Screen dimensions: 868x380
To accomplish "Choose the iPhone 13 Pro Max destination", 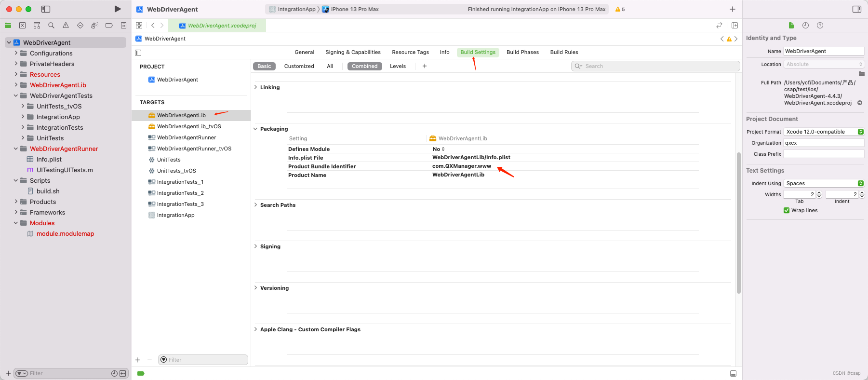I will pyautogui.click(x=350, y=9).
